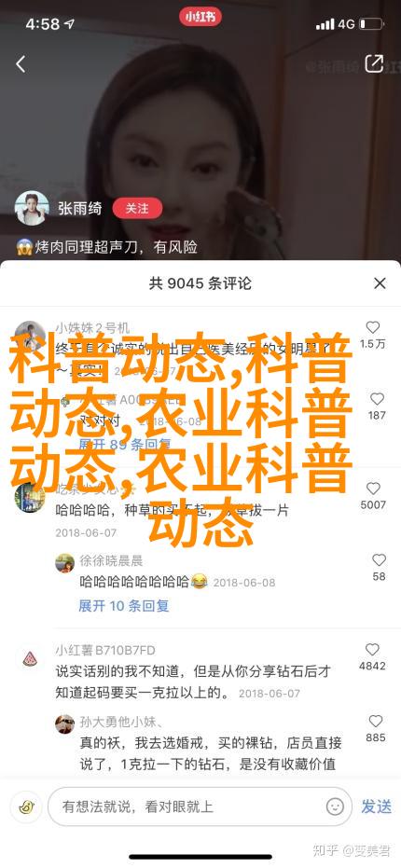The image size is (401, 868).
Task: Open watermelon avatar of 小红薯B710B7FD
Action: pos(30,659)
